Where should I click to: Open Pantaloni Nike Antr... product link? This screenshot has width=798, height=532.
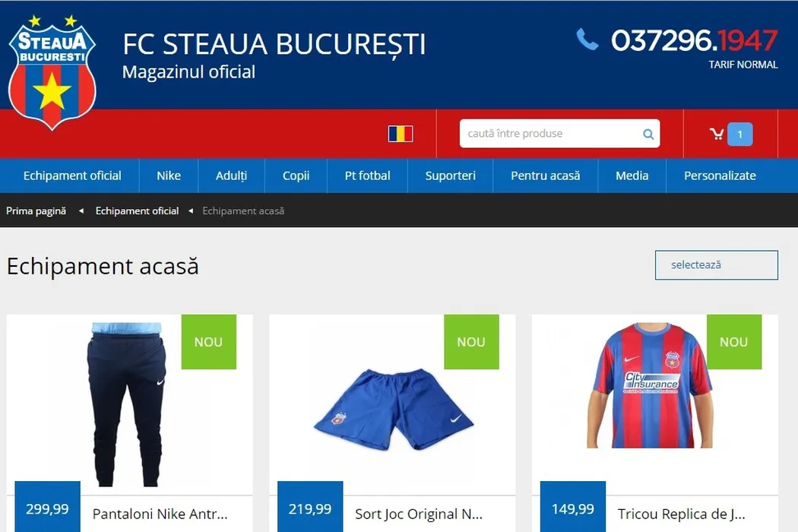tap(160, 515)
